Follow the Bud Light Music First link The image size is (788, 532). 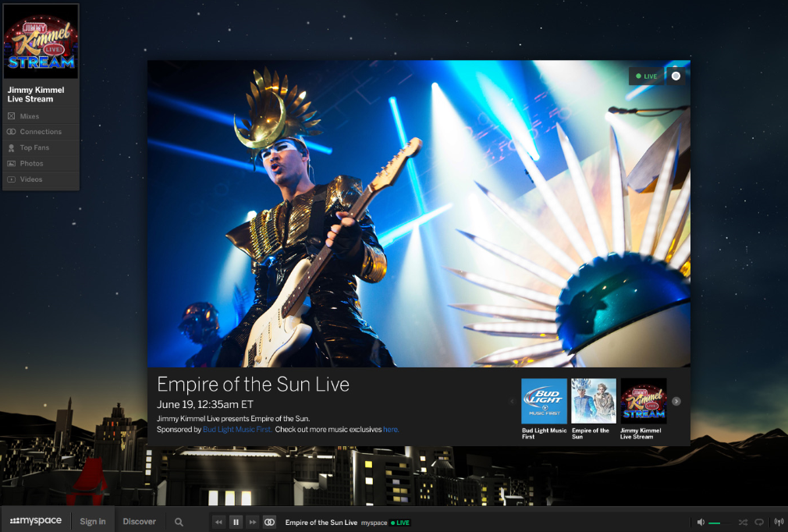click(237, 430)
